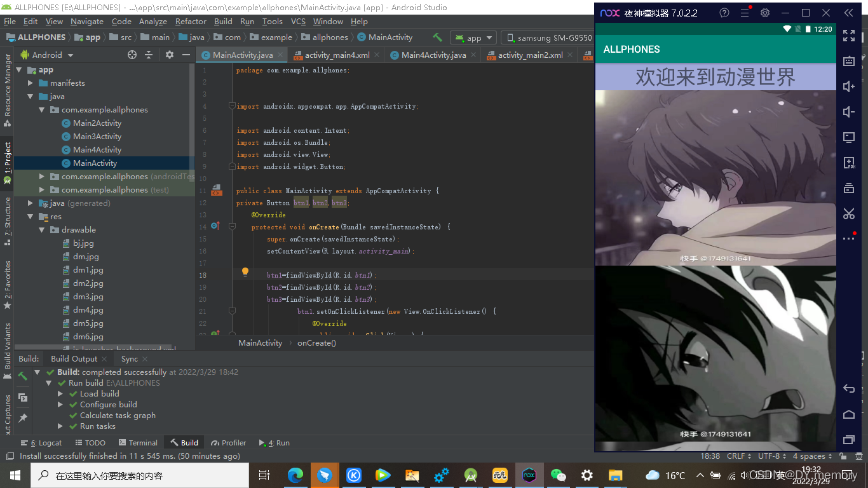
Task: Open the File menu
Action: pos(10,21)
